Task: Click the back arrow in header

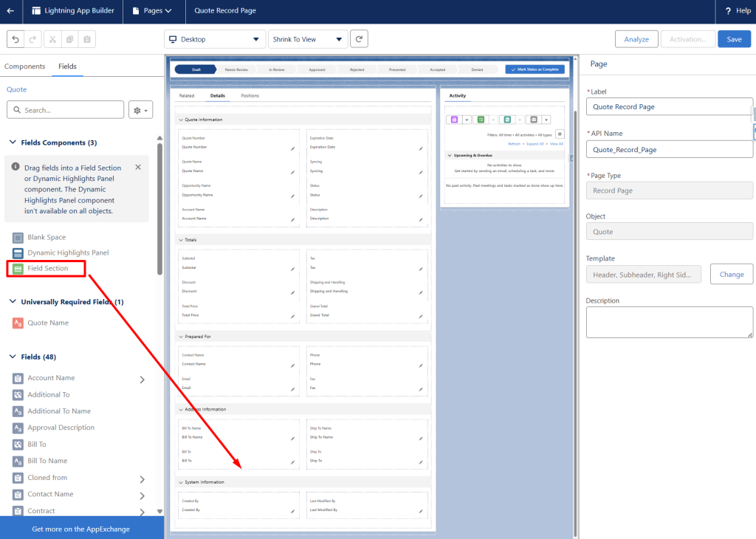Action: click(x=10, y=10)
